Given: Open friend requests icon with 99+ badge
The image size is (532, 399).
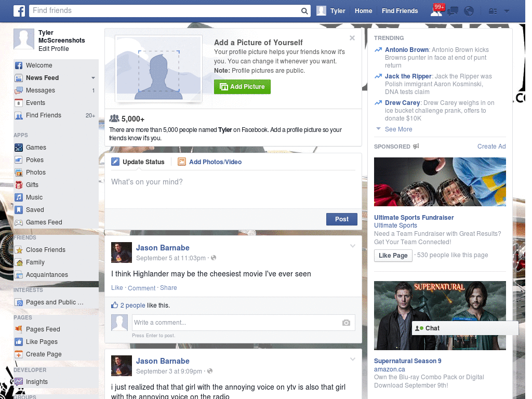Looking at the screenshot, I should 437,10.
